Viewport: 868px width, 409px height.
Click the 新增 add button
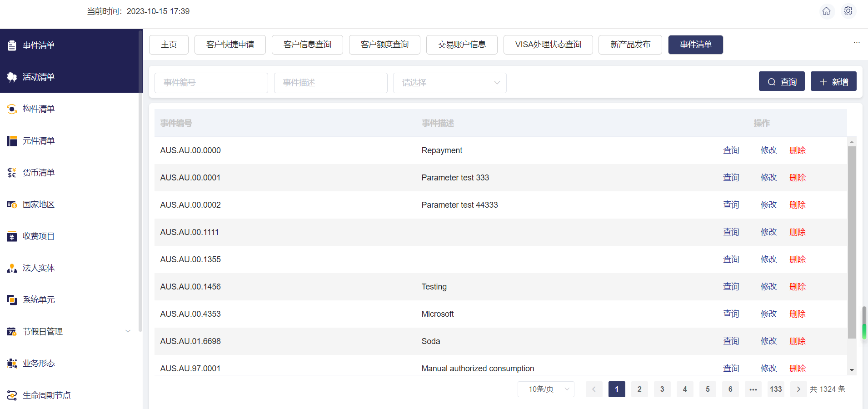pyautogui.click(x=833, y=81)
